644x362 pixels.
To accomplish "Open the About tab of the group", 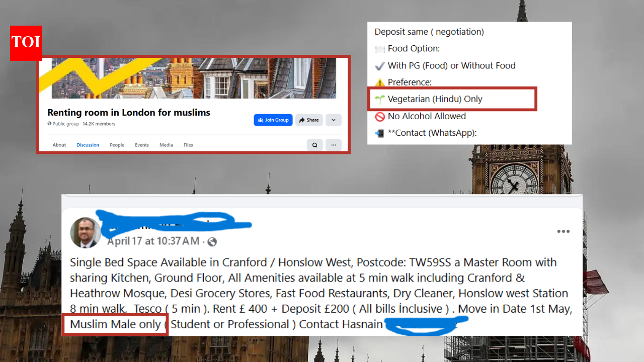I will [x=59, y=145].
